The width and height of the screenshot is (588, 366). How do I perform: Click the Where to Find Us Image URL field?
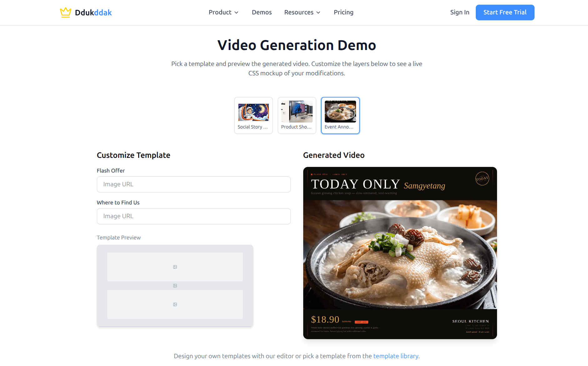(193, 216)
